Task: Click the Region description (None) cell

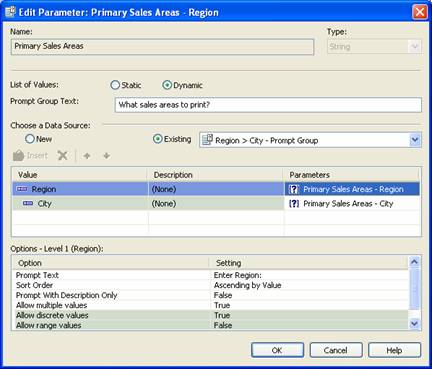Action: 216,189
